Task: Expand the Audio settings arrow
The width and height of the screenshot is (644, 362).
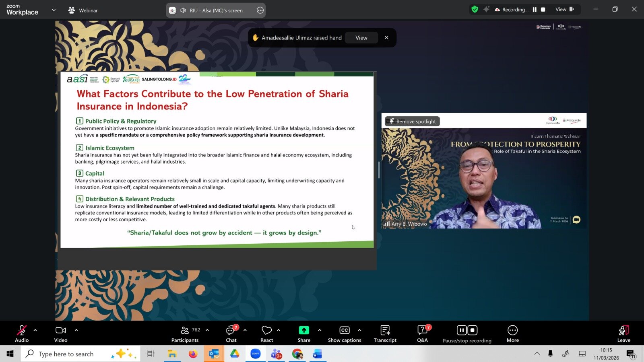Action: 35,330
